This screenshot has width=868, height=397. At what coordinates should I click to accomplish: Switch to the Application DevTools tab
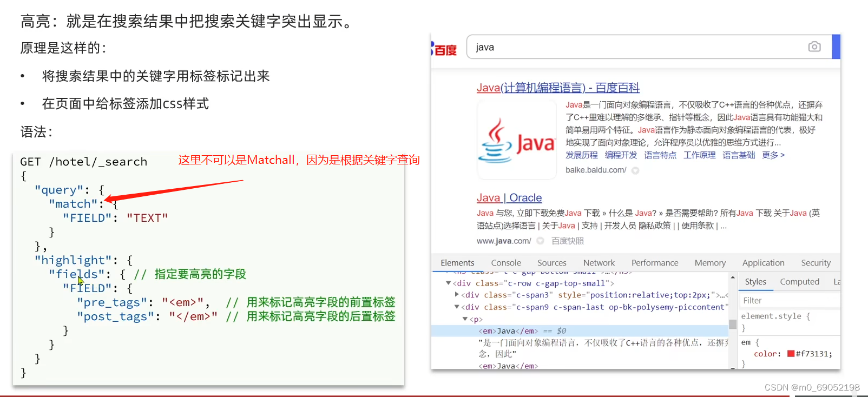point(763,263)
